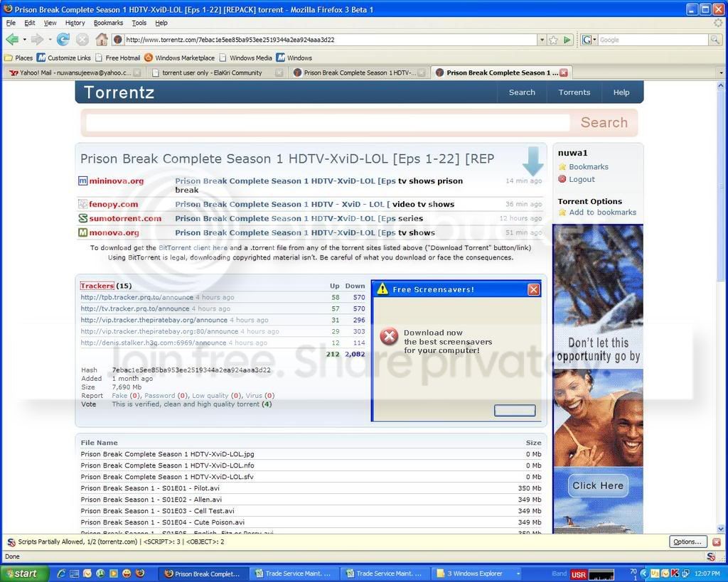Click star icon next to Add to bookmarks
Image resolution: width=728 pixels, height=582 pixels.
click(x=562, y=212)
